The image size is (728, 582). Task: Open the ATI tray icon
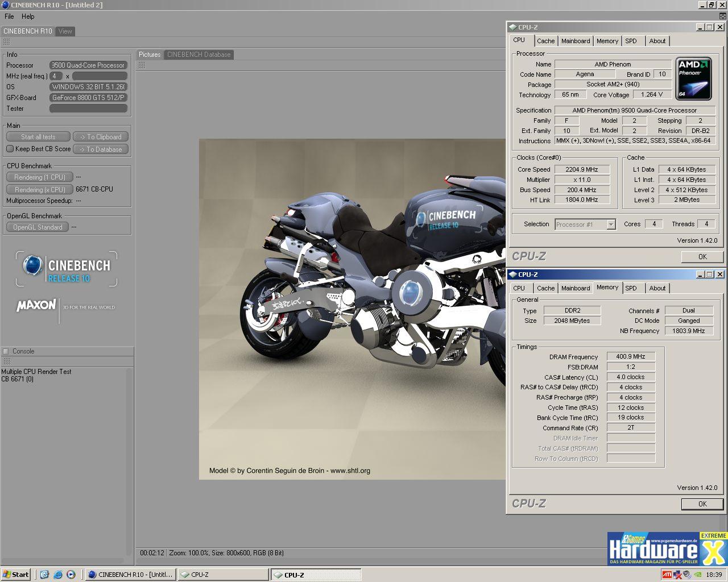(667, 575)
